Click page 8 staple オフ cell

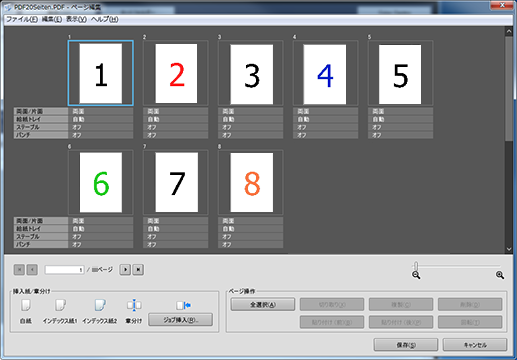251,237
